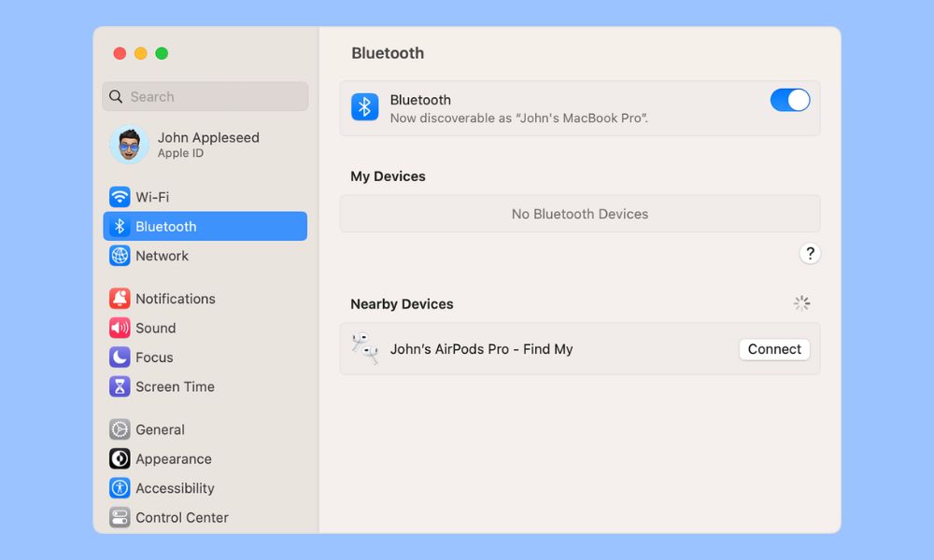Image resolution: width=934 pixels, height=560 pixels.
Task: Click the Wi-Fi sidebar icon
Action: click(120, 197)
